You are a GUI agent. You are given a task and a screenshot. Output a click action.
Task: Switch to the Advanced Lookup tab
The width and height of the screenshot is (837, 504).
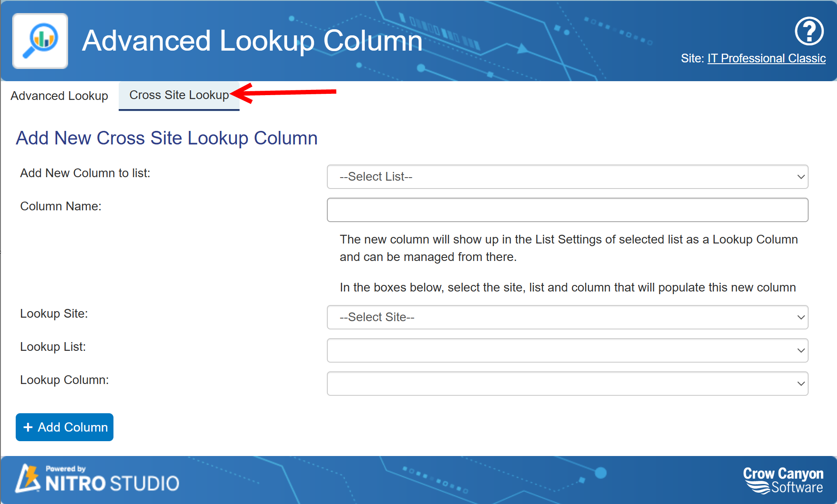[x=59, y=96]
